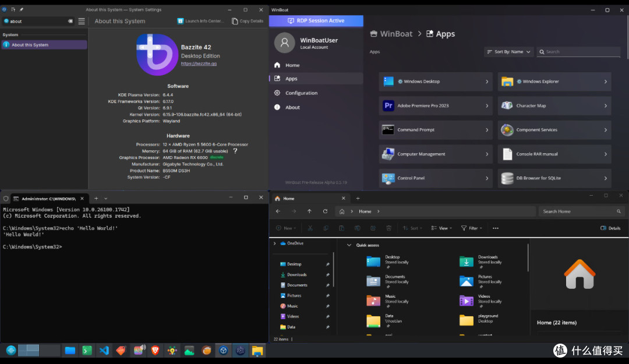Viewport: 629px width, 364px height.
Task: Click the System Settings search field
Action: (38, 22)
